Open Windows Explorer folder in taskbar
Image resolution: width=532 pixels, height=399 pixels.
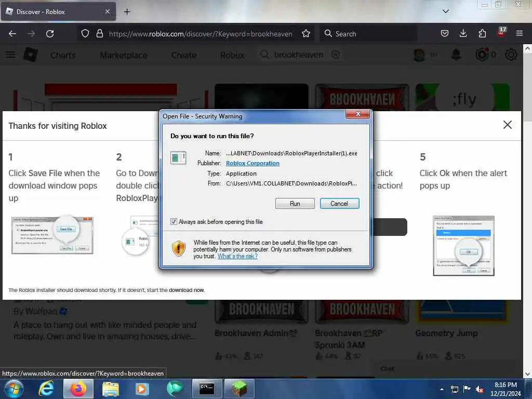(111, 389)
